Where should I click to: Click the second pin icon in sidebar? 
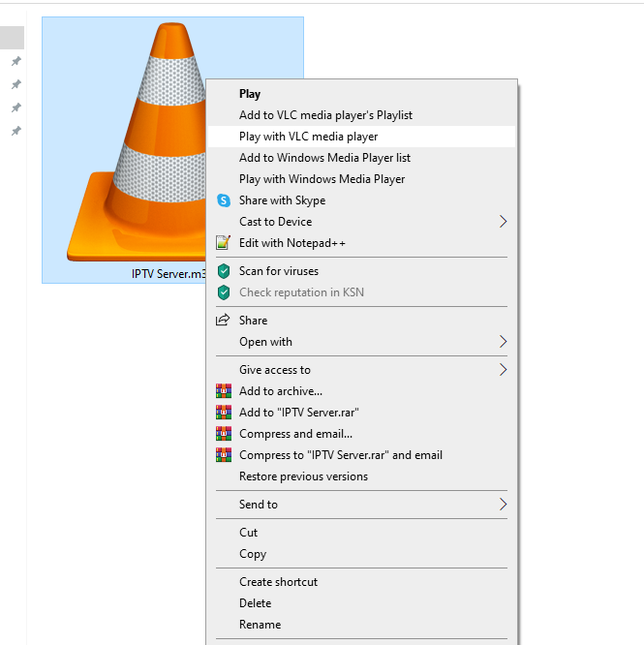click(x=16, y=84)
